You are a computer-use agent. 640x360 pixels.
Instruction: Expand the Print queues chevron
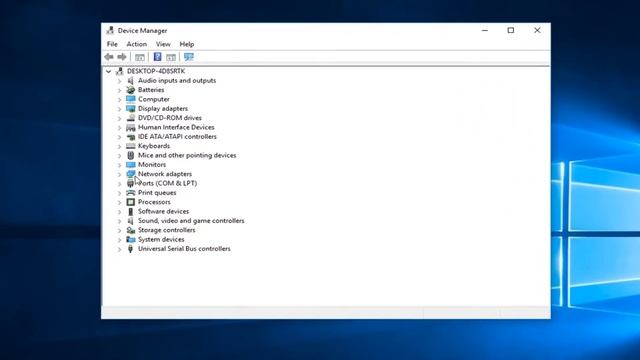point(119,193)
